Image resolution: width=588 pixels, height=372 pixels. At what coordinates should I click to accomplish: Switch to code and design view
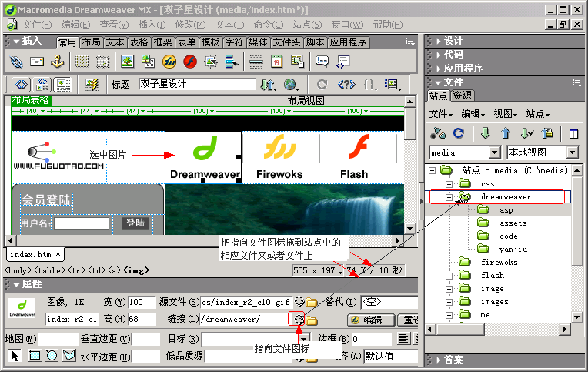click(x=42, y=85)
